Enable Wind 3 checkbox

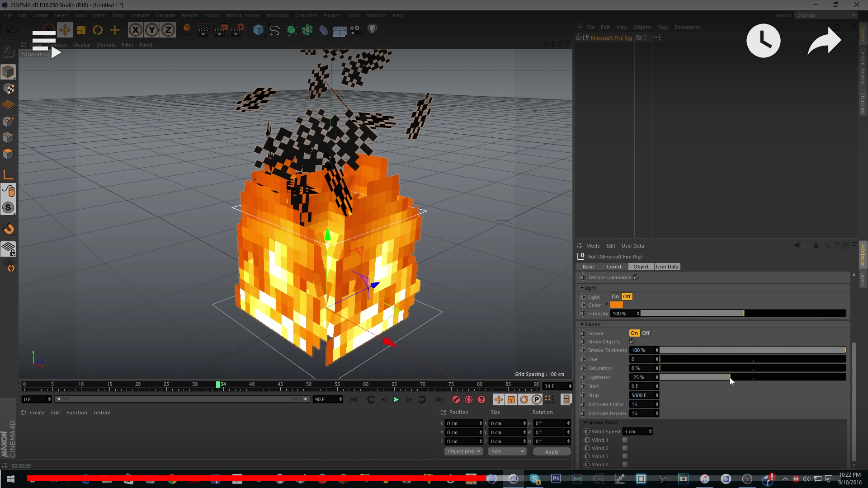click(625, 456)
